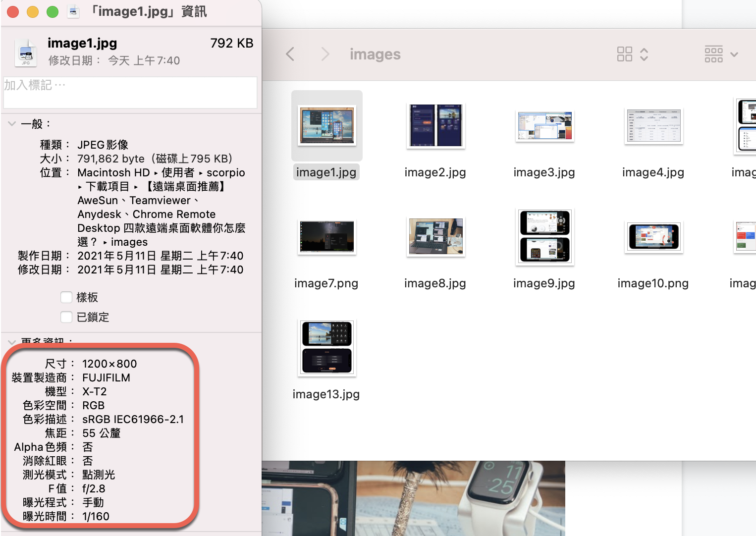This screenshot has width=756, height=536.
Task: Click the 手動 exposure program value
Action: click(93, 502)
